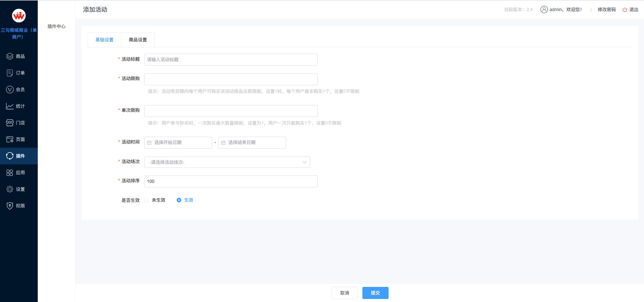The width and height of the screenshot is (644, 302).
Task: Switch to the 商品设置 tab
Action: point(138,40)
